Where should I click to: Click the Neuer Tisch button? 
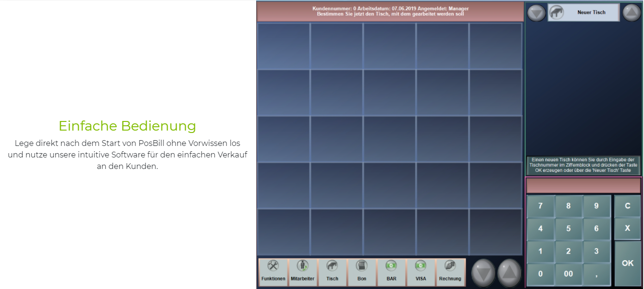point(583,12)
